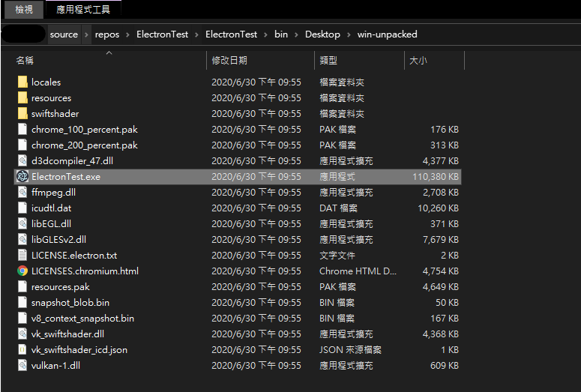Select the vk_swiftshader_icd.json file name
Image resolution: width=581 pixels, height=392 pixels.
(x=79, y=350)
